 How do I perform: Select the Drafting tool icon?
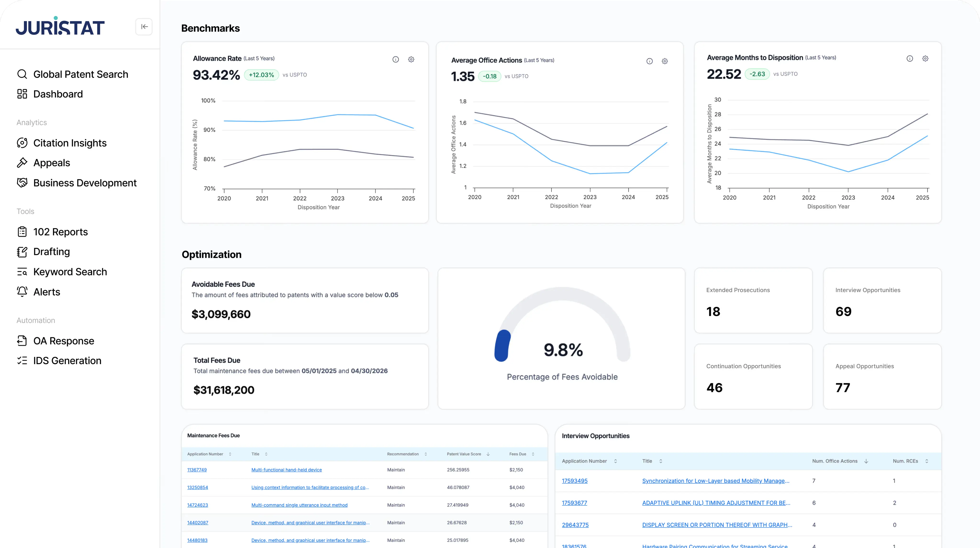[x=22, y=252]
